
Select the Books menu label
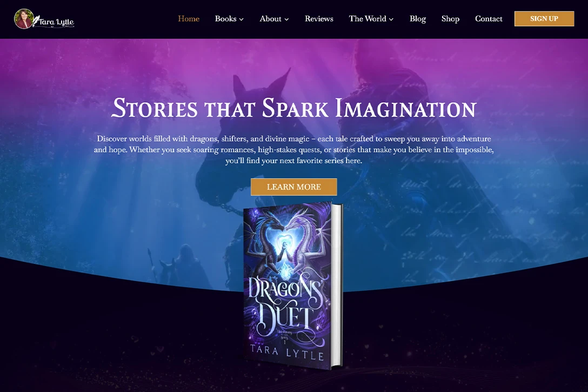pyautogui.click(x=225, y=19)
